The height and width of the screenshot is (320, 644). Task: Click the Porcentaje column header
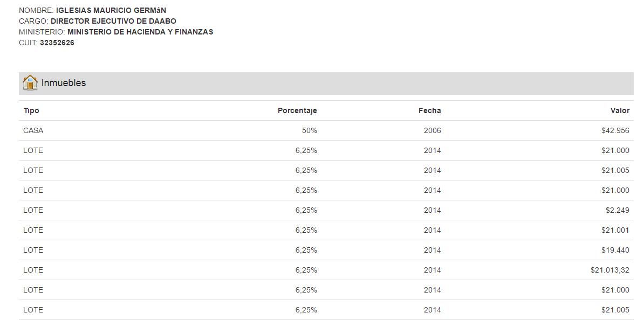[297, 110]
